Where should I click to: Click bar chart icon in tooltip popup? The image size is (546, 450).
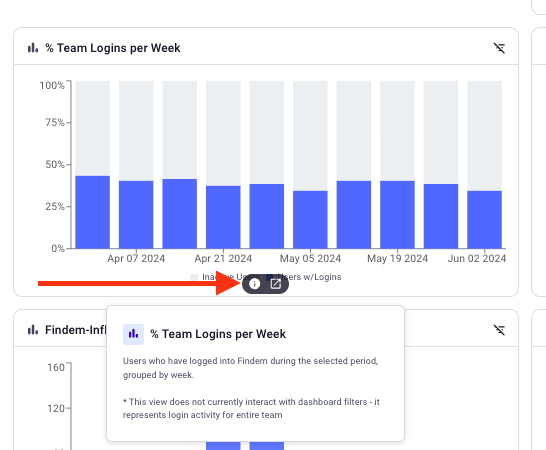(133, 334)
